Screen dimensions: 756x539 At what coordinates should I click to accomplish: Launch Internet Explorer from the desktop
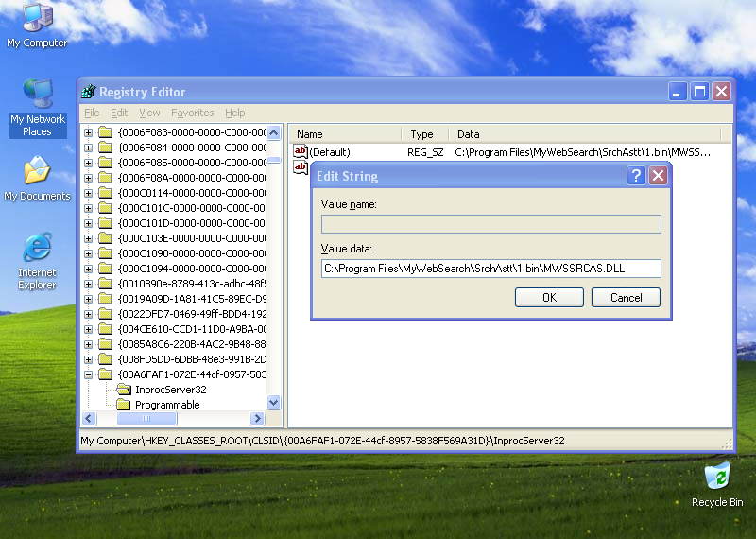37,248
